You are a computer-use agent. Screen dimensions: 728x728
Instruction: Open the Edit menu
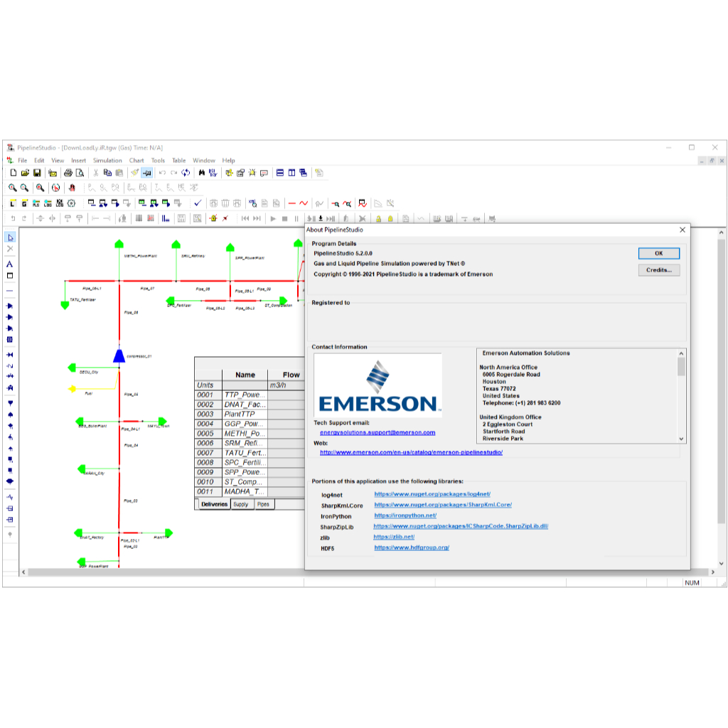39,161
